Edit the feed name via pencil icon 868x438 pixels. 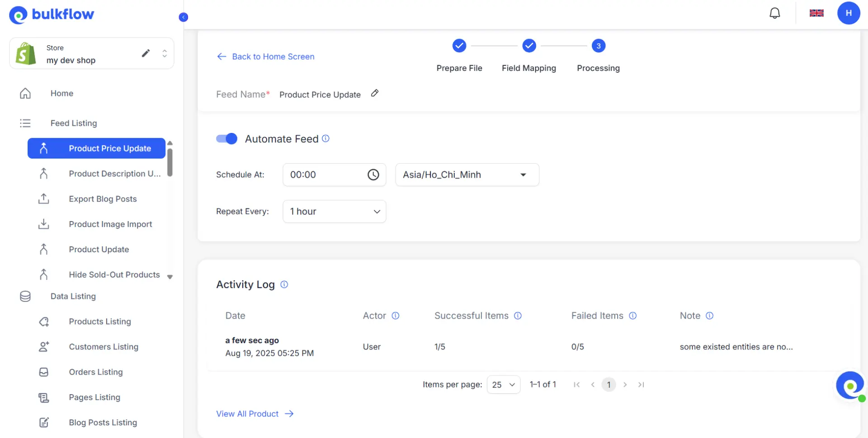click(374, 93)
